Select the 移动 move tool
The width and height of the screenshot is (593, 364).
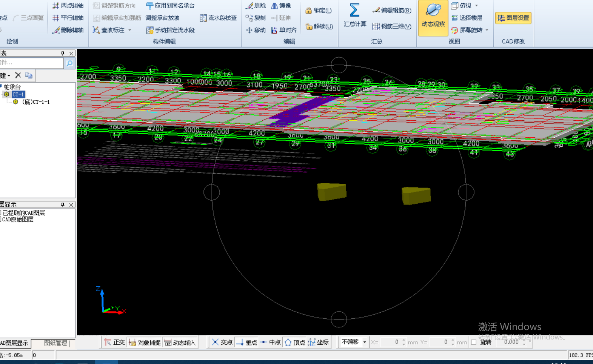[x=256, y=30]
